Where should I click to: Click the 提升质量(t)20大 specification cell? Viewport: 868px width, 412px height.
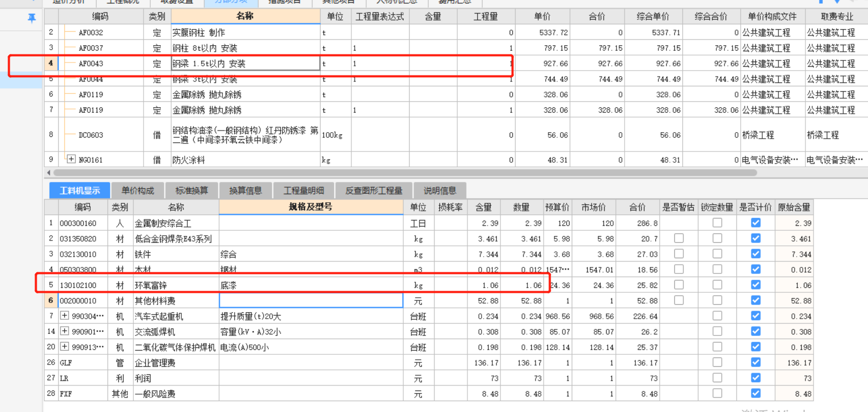click(x=311, y=316)
